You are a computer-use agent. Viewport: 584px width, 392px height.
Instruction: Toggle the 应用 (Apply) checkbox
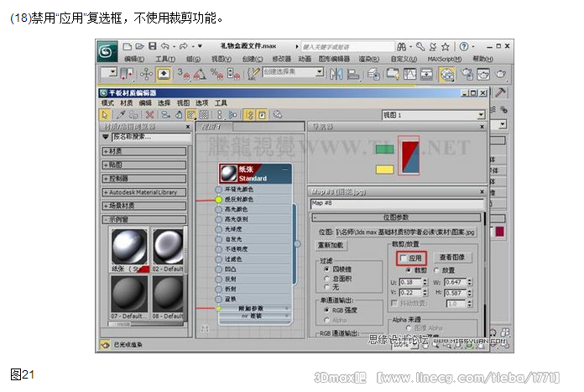pyautogui.click(x=403, y=258)
